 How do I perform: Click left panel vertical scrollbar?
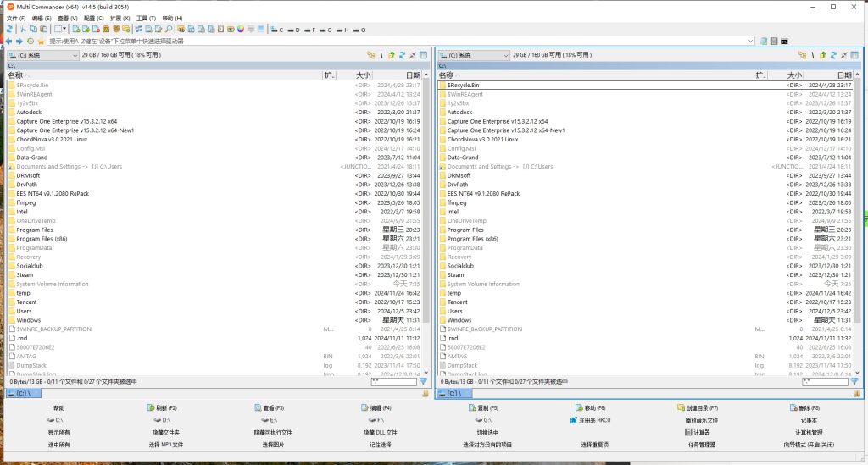point(426,224)
